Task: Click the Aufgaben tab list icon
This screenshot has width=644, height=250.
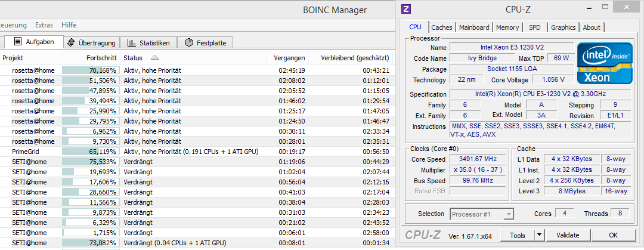Action: (x=18, y=41)
